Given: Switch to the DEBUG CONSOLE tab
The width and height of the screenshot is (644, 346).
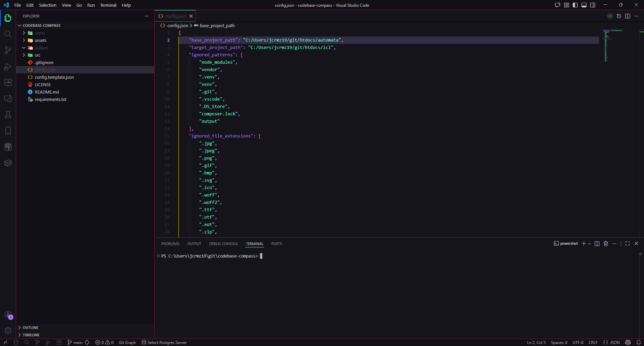Looking at the screenshot, I should tap(224, 244).
